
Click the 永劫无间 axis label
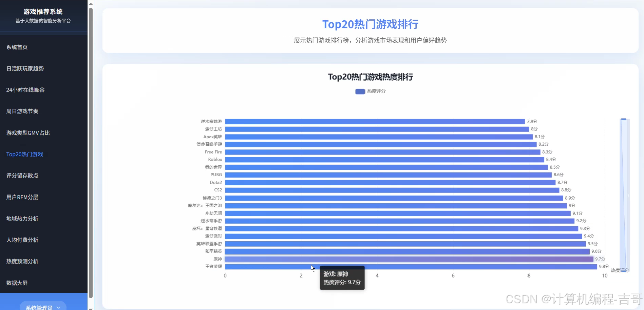[213, 213]
